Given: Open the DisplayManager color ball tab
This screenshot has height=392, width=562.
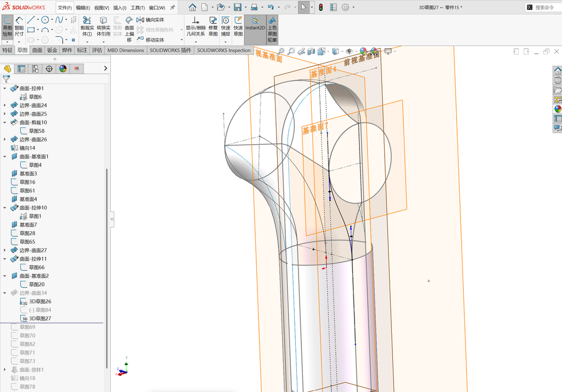Looking at the screenshot, I should [x=63, y=69].
